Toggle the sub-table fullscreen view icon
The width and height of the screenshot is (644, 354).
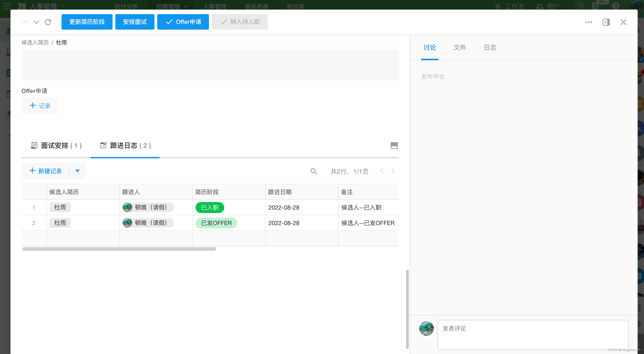tap(394, 145)
